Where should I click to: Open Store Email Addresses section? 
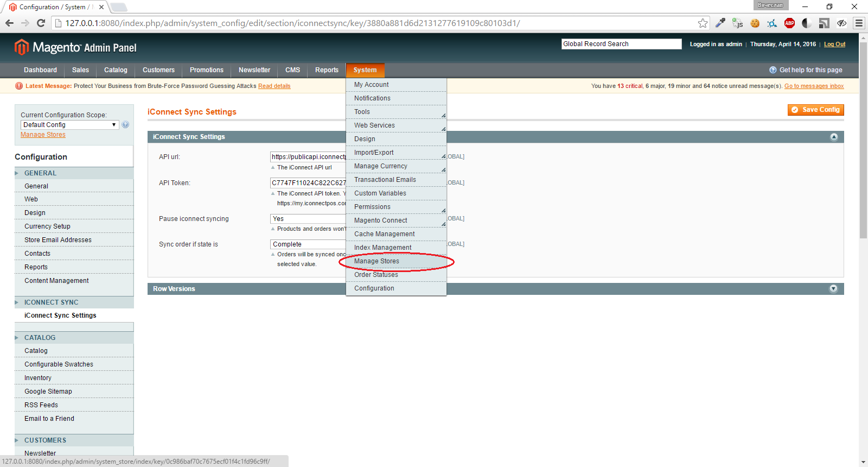(x=74, y=240)
